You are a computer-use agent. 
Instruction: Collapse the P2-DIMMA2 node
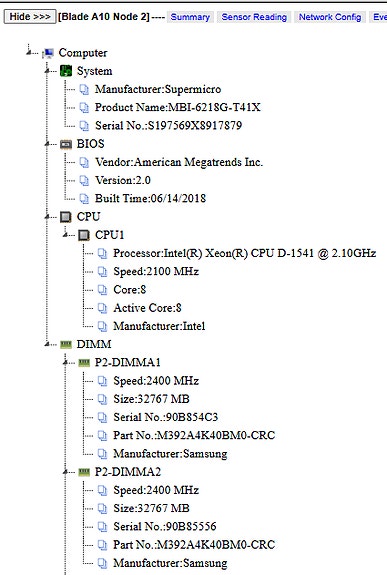tap(65, 472)
